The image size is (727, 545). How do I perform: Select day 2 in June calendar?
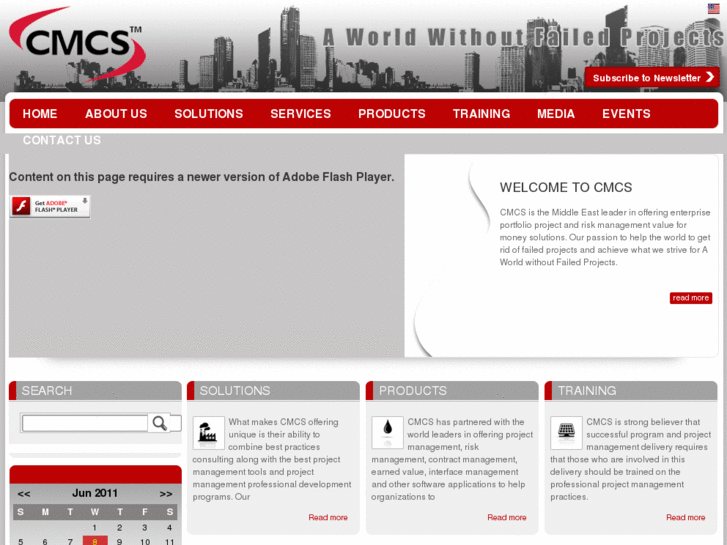click(x=120, y=527)
